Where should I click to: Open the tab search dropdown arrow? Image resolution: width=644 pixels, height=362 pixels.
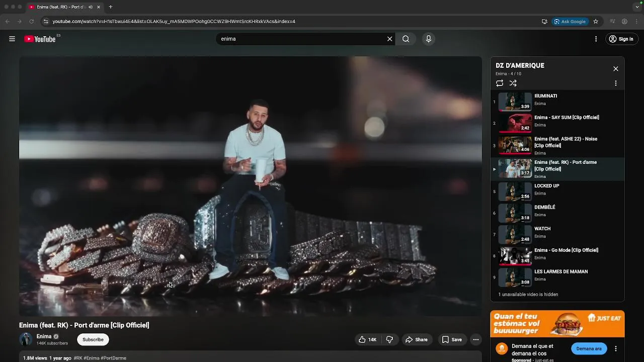(x=637, y=7)
